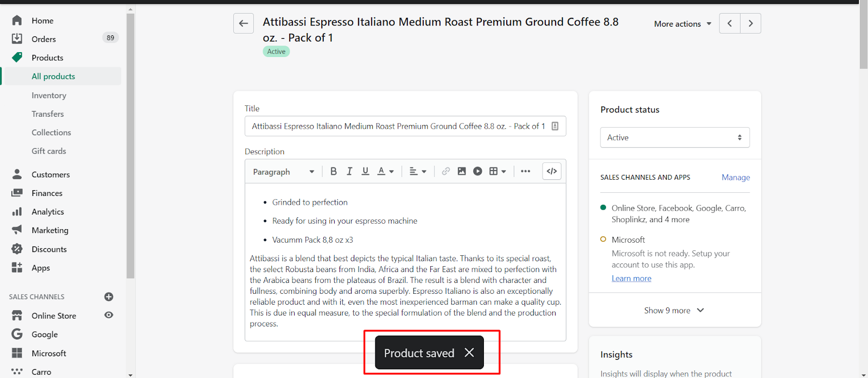Dismiss the Product saved toast

click(469, 352)
